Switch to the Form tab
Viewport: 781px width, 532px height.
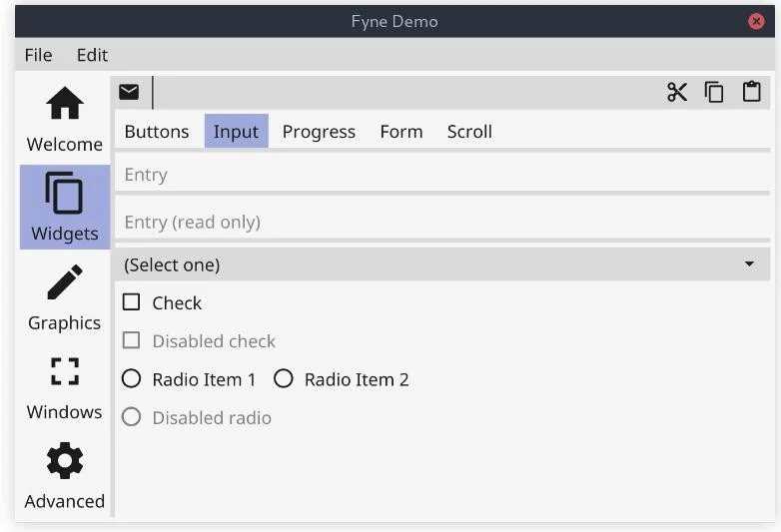(x=401, y=132)
